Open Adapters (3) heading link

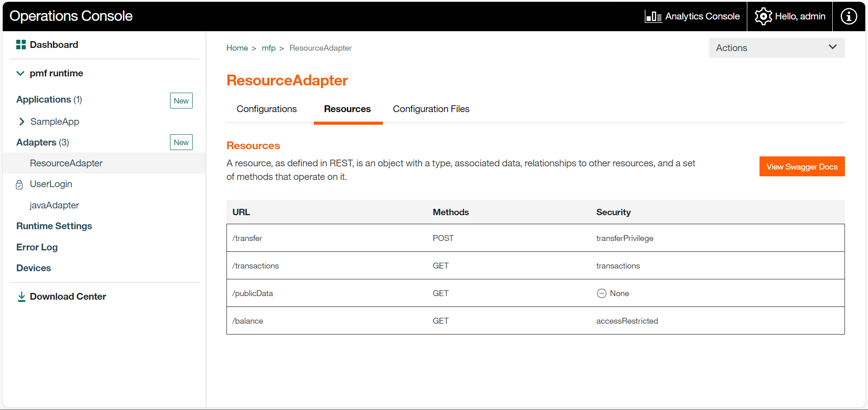[x=42, y=142]
